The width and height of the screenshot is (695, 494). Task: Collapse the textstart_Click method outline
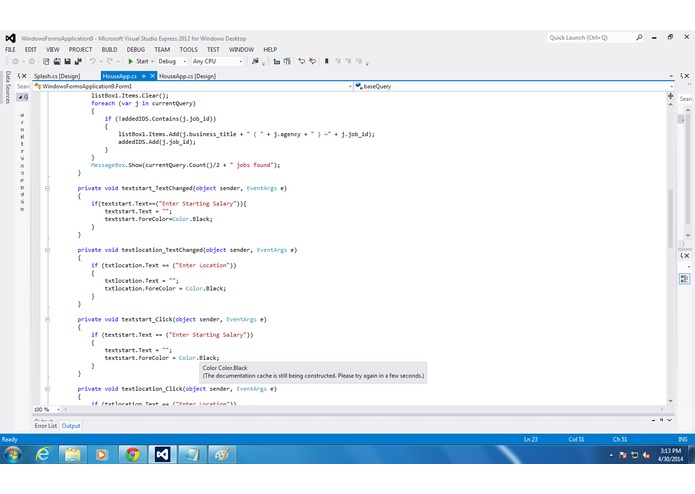(47, 319)
